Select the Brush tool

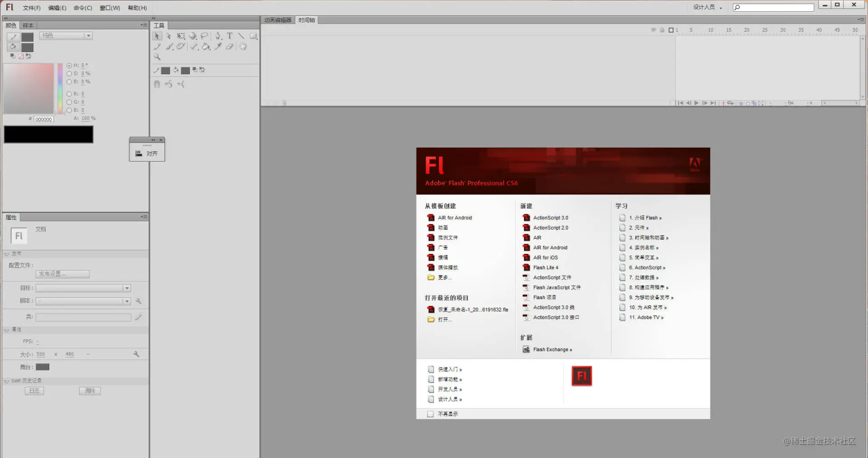click(x=169, y=46)
